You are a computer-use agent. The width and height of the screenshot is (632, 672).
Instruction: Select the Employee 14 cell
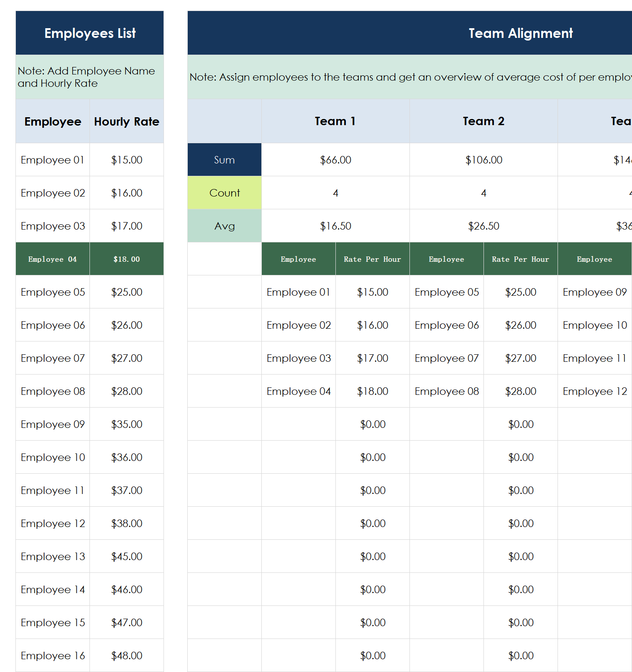[x=53, y=590]
